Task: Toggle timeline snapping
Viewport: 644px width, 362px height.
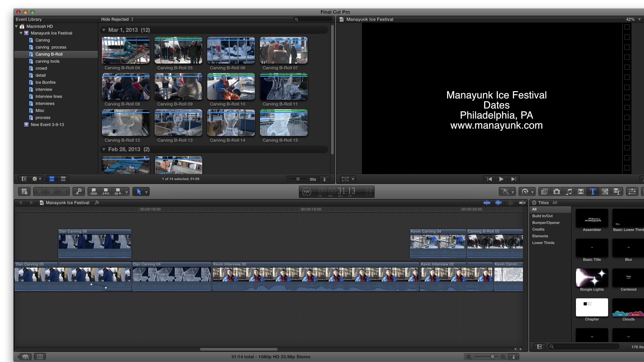Action: coord(522,203)
